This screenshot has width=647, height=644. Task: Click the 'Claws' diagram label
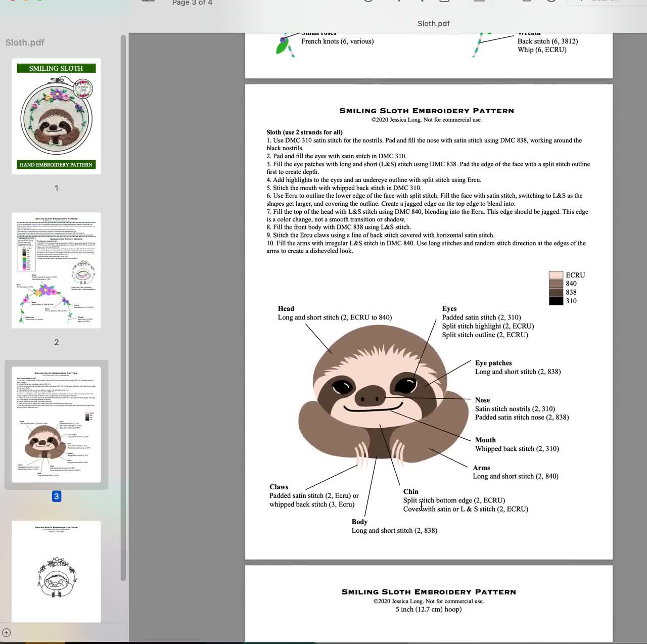(279, 487)
